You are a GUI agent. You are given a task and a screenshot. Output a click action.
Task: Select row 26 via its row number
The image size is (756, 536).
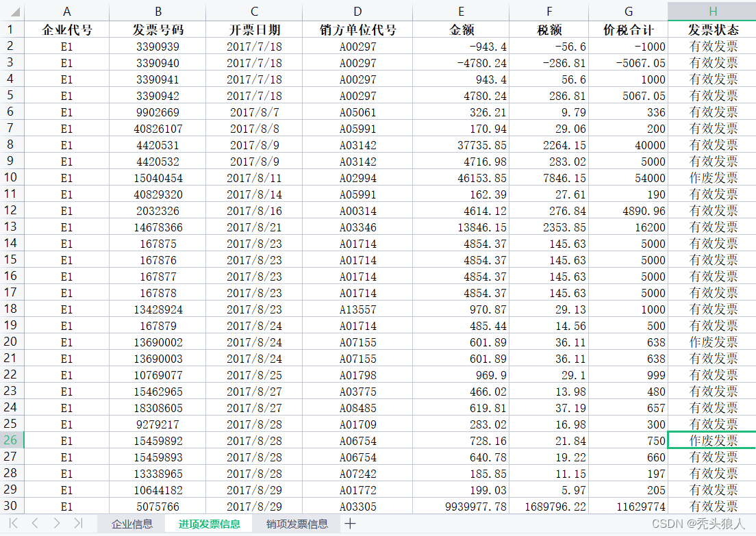[x=10, y=440]
